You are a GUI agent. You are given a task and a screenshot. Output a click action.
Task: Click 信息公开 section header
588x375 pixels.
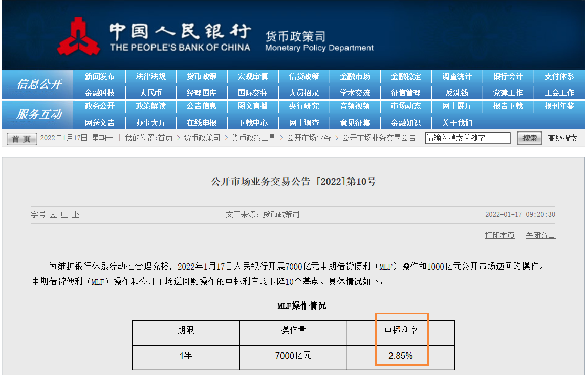tap(39, 84)
